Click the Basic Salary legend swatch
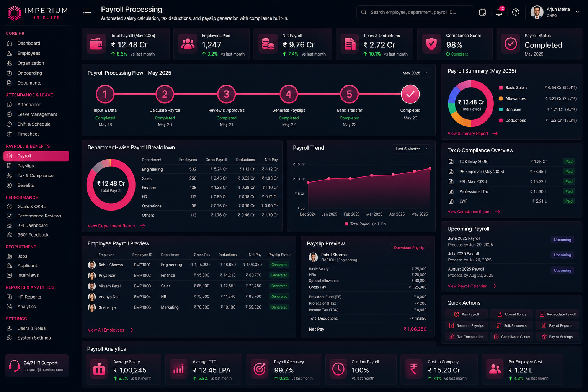The width and height of the screenshot is (588, 392). [501, 88]
